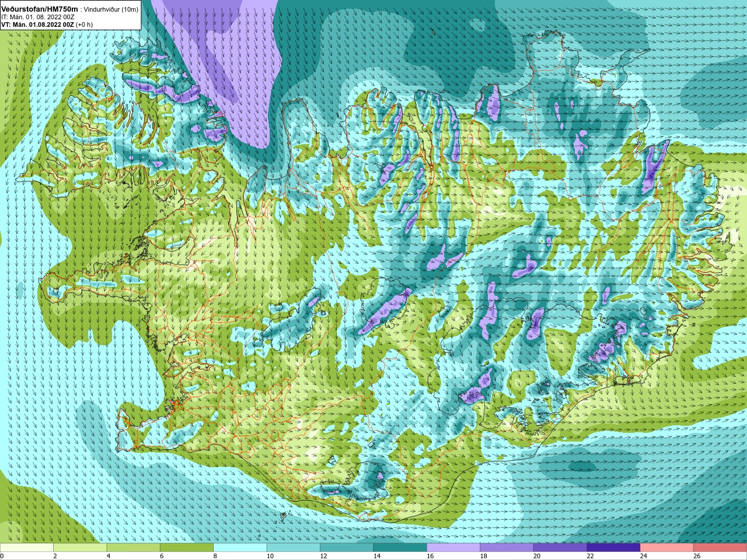Pick the dark indigo 22–24 color scale swatch

(x=613, y=548)
